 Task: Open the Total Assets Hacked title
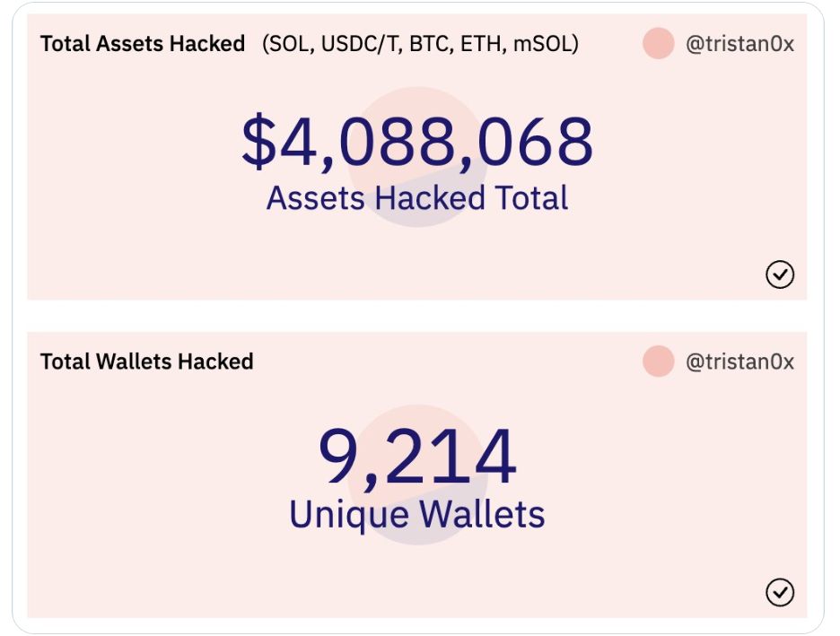click(x=143, y=44)
